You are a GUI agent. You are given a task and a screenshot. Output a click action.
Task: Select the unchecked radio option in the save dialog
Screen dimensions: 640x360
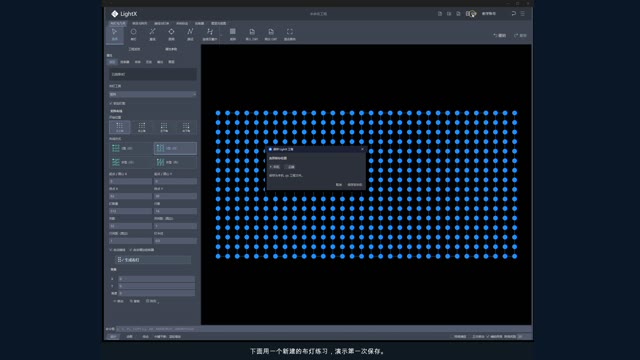click(x=290, y=167)
